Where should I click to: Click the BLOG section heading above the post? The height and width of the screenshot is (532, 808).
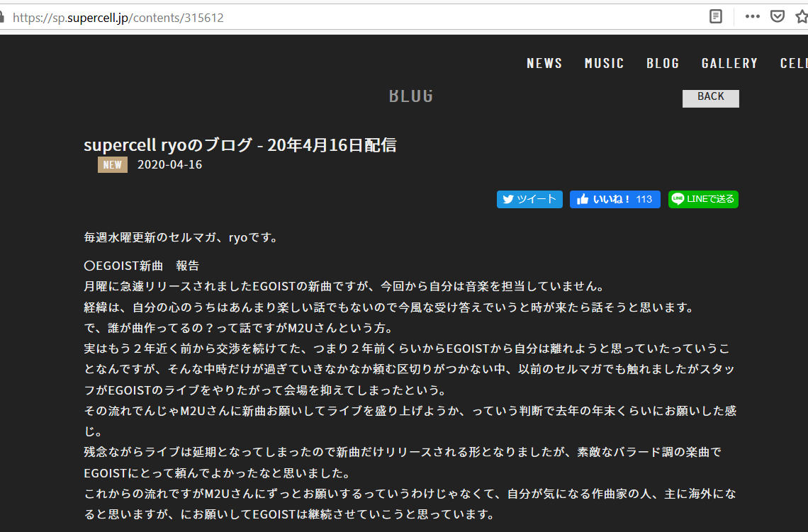pos(410,96)
